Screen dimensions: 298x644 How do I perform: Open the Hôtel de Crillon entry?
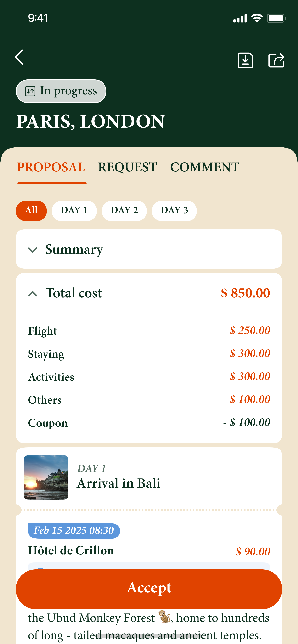71,550
